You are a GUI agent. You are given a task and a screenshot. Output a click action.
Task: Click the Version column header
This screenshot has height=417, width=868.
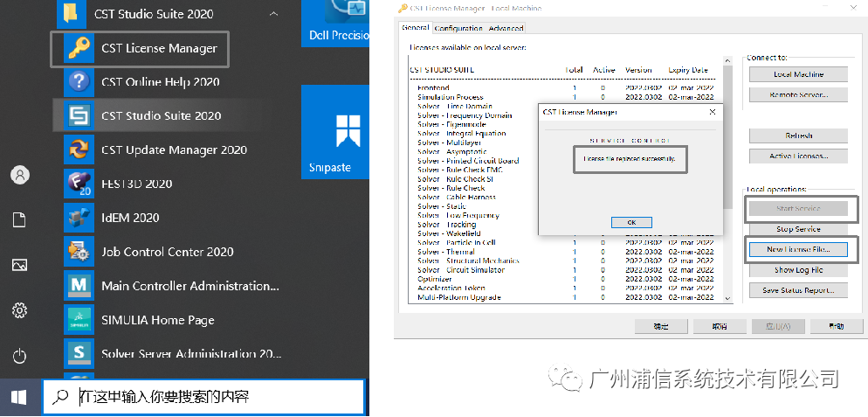click(x=638, y=71)
